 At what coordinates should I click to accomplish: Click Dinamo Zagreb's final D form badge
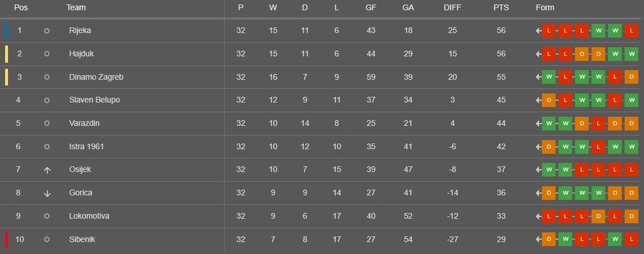631,77
